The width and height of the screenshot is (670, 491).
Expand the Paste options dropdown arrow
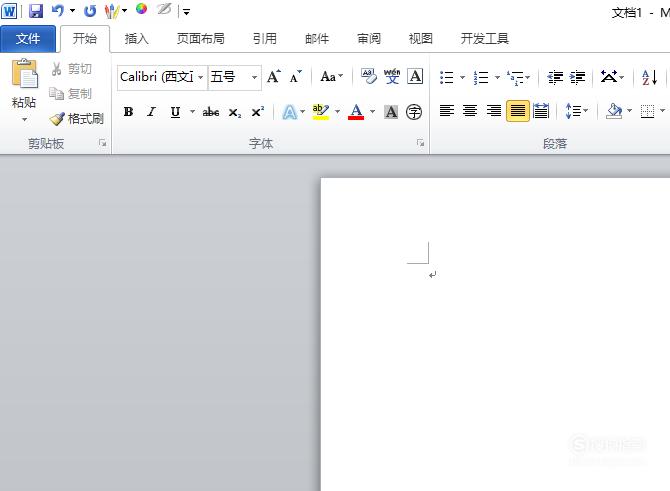click(x=24, y=120)
